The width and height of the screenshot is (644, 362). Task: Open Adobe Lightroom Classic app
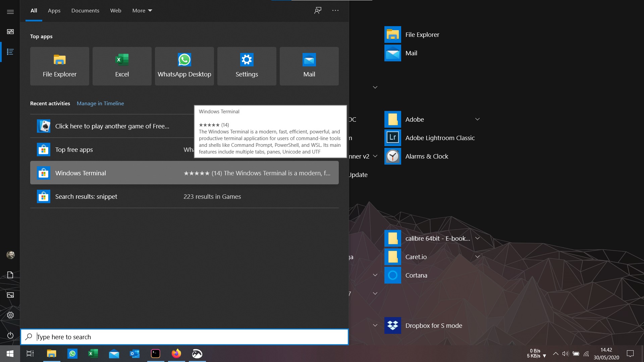(x=430, y=138)
